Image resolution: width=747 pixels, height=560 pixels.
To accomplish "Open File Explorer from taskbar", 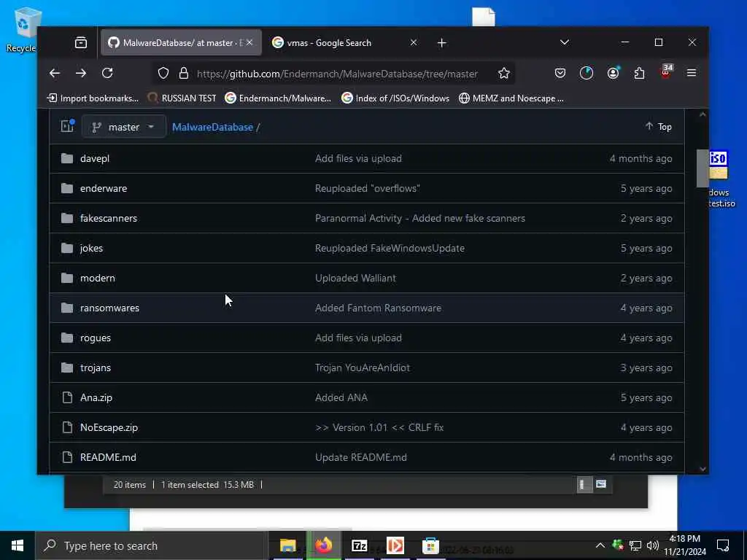I will [287, 545].
